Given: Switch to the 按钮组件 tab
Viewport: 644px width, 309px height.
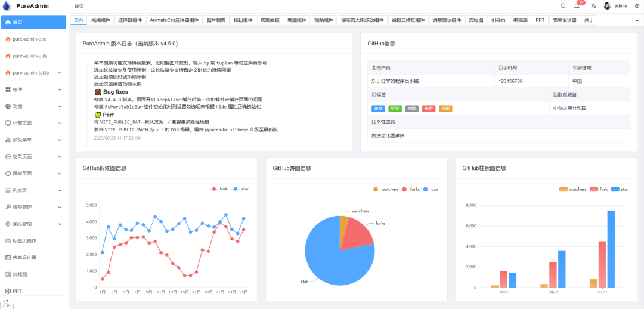Looking at the screenshot, I should [243, 20].
